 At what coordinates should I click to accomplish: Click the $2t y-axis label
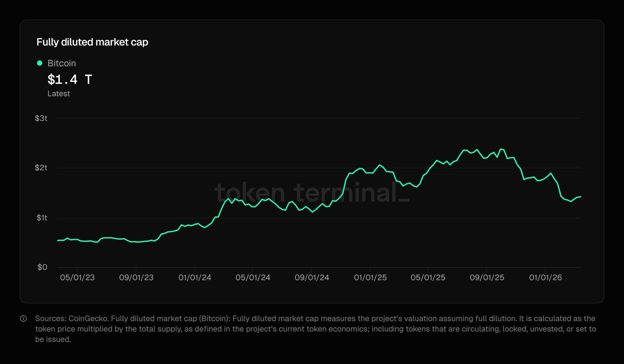tap(41, 168)
